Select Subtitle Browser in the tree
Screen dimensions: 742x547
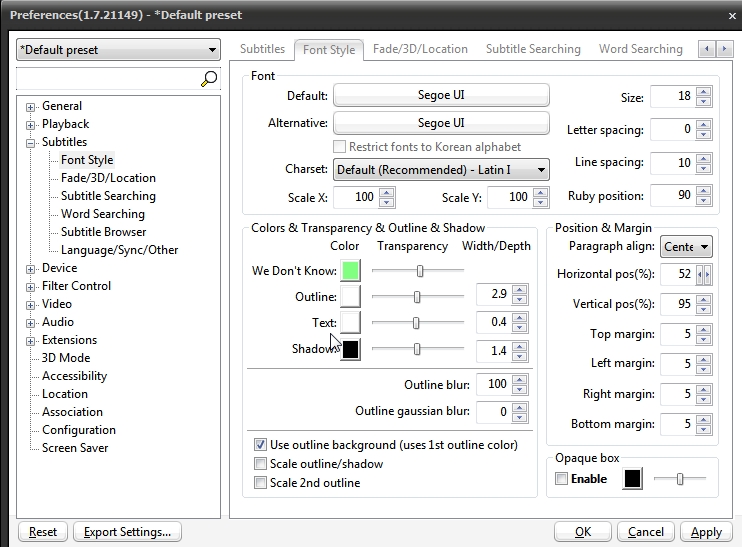coord(104,232)
